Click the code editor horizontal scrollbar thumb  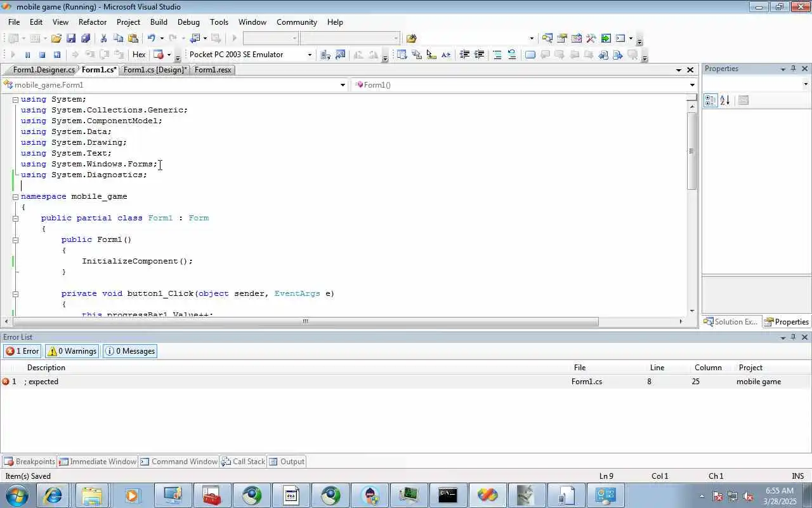pos(305,321)
